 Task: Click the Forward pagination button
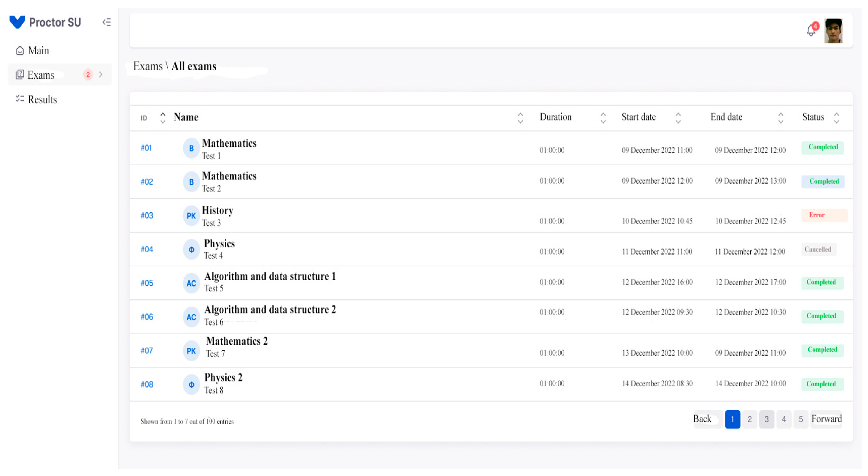point(826,419)
